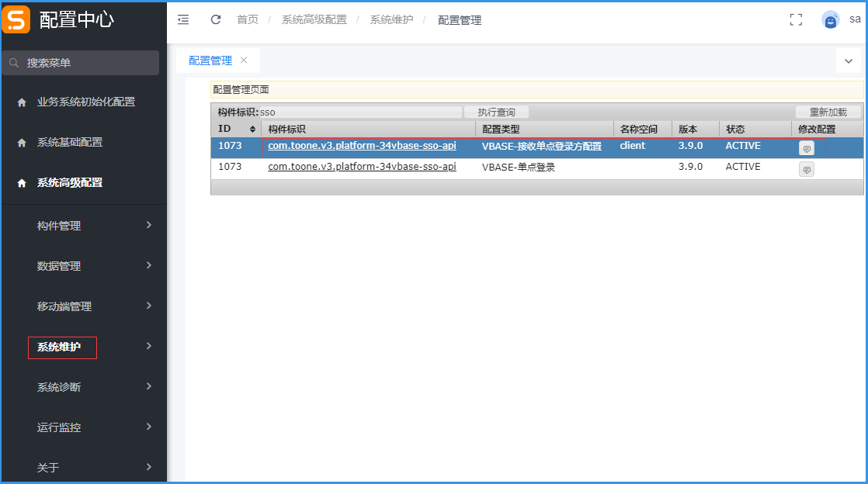Click the sa user avatar
868x484 pixels.
pos(830,20)
